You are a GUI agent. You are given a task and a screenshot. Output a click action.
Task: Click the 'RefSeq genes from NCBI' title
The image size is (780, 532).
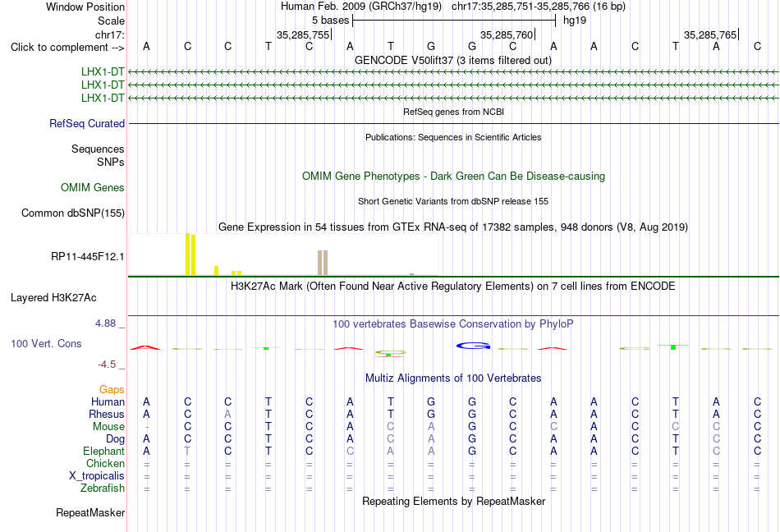pos(453,112)
